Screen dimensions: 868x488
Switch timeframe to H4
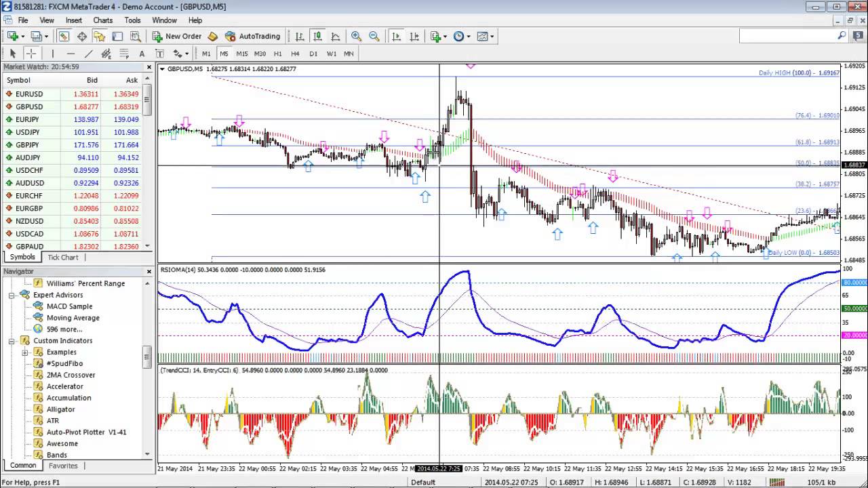coord(295,54)
